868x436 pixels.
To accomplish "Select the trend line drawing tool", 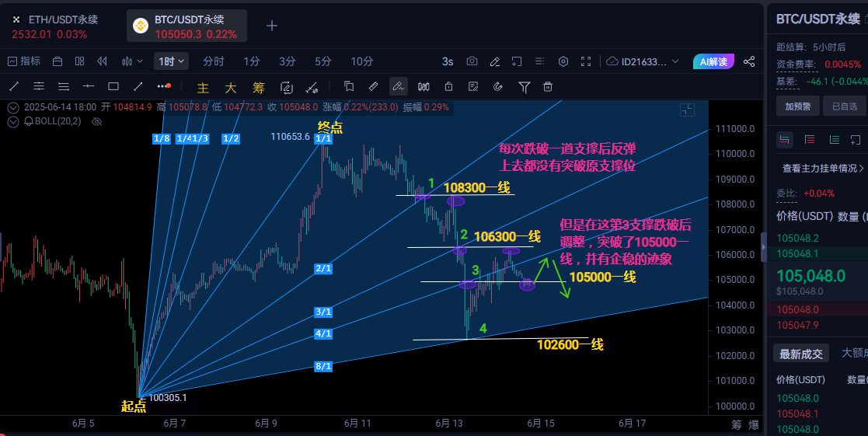I will tap(15, 86).
